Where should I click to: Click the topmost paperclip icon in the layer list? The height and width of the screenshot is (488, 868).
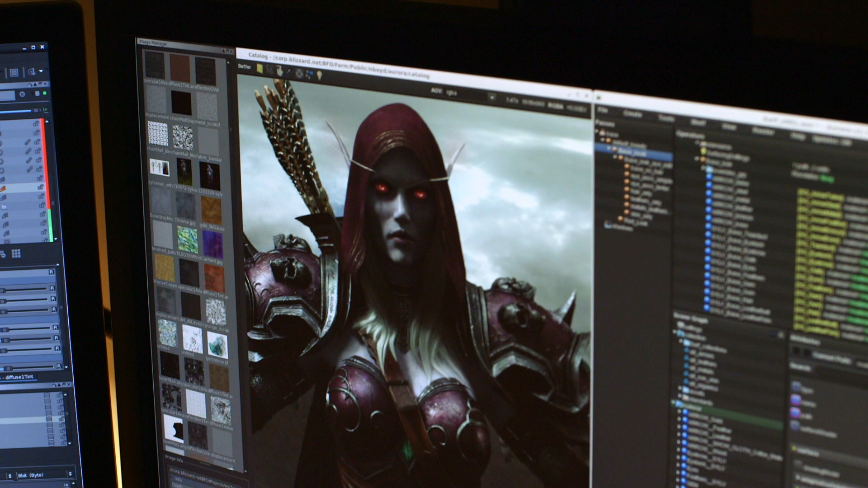pyautogui.click(x=28, y=142)
